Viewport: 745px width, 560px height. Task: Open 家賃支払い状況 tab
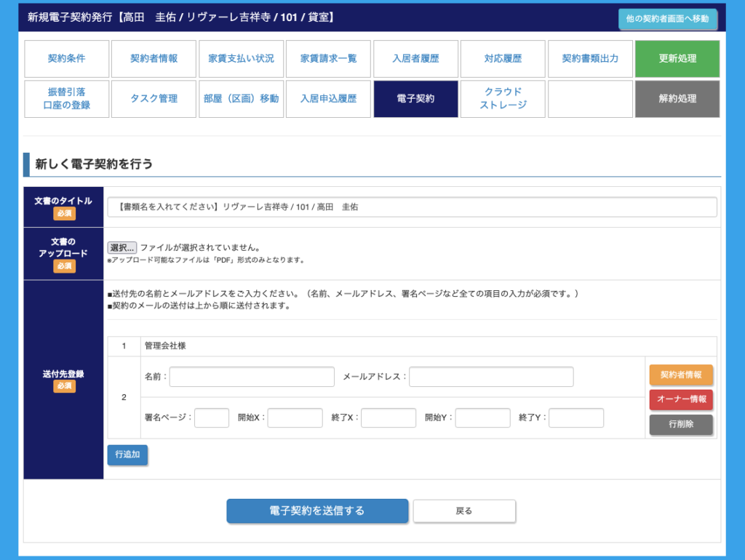(241, 59)
